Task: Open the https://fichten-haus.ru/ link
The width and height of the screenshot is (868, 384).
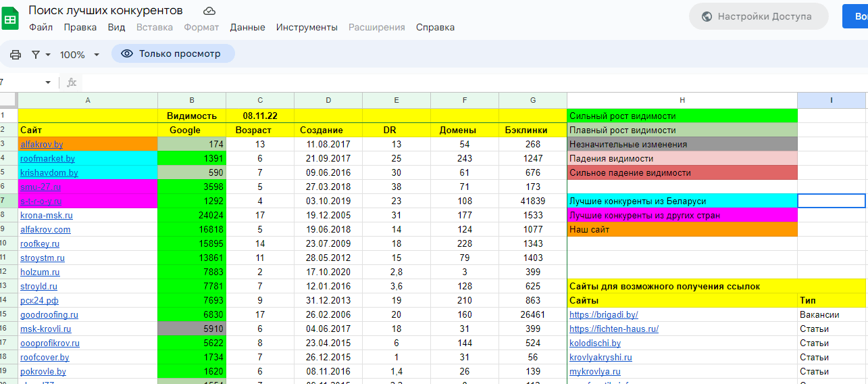Action: (614, 329)
